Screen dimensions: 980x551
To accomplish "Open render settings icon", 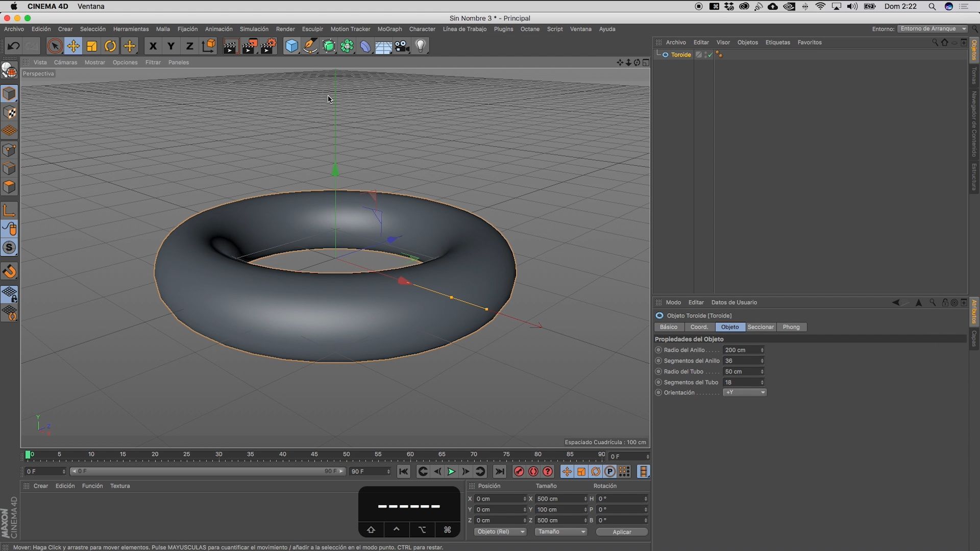I will coord(268,46).
